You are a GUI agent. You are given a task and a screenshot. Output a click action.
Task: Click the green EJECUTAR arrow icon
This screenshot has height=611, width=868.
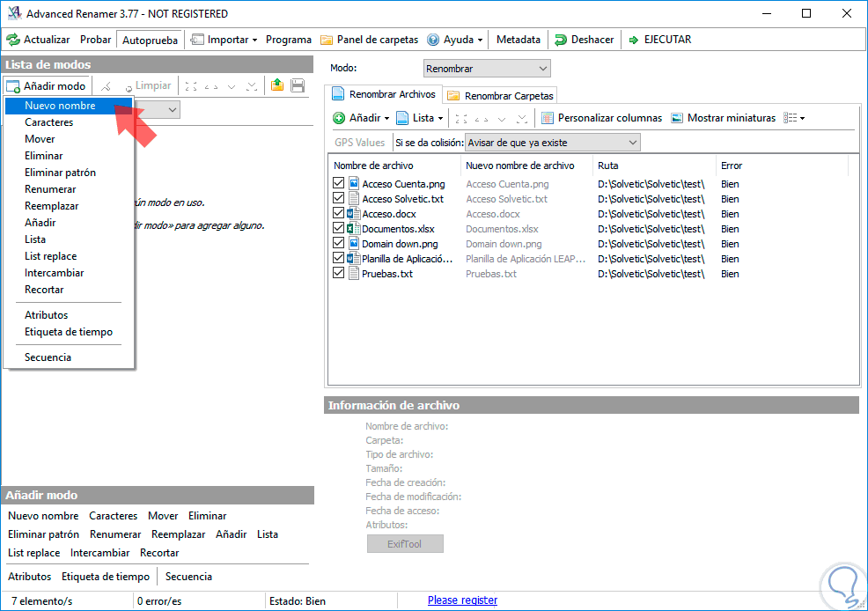click(634, 40)
